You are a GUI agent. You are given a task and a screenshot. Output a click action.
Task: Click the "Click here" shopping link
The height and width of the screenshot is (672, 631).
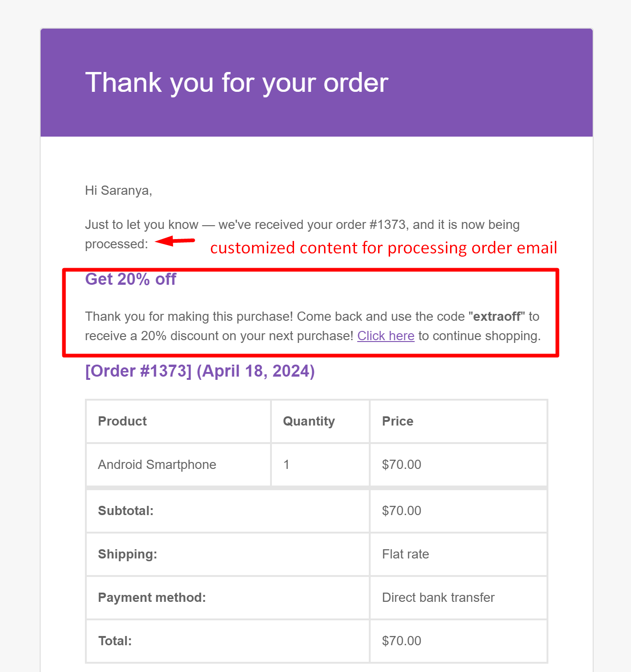[385, 336]
